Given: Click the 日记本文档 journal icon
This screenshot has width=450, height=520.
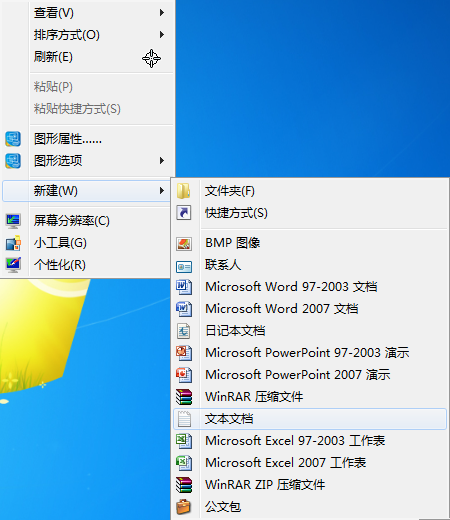Looking at the screenshot, I should coord(184,331).
